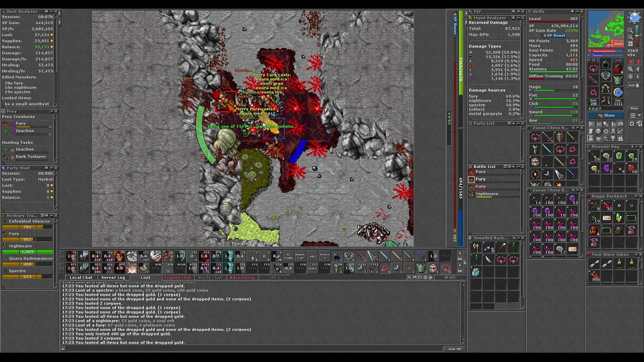Toggle the red figure combat mode
The width and height of the screenshot is (644, 362).
[x=638, y=61]
